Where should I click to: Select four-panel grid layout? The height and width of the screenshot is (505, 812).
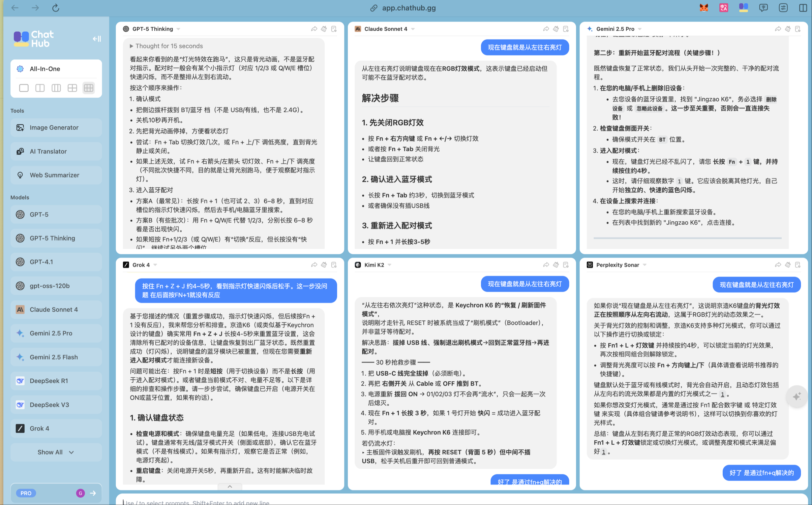click(72, 88)
